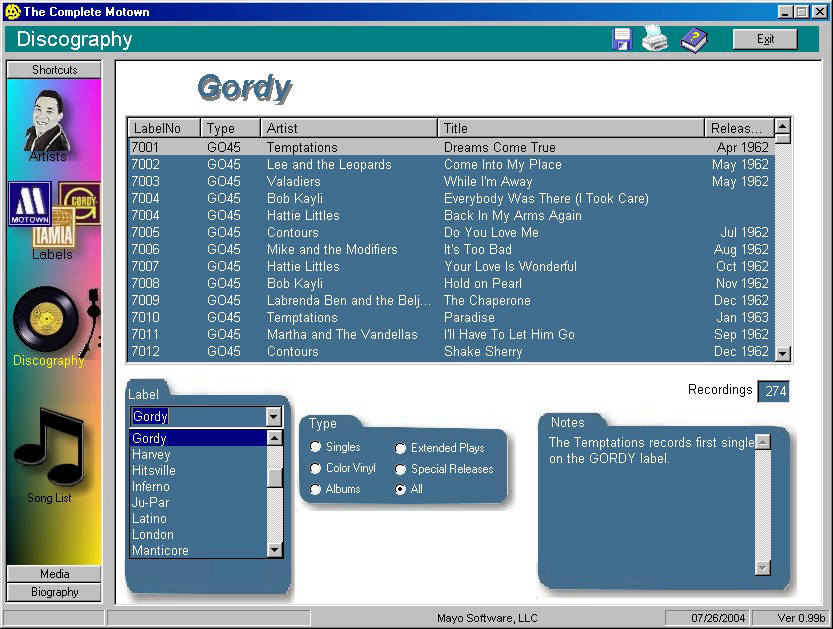
Task: Select row The Chaperone
Action: (x=451, y=300)
